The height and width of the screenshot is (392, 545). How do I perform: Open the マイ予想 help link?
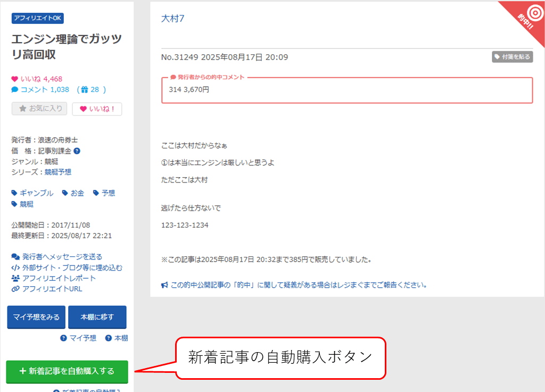click(x=82, y=338)
